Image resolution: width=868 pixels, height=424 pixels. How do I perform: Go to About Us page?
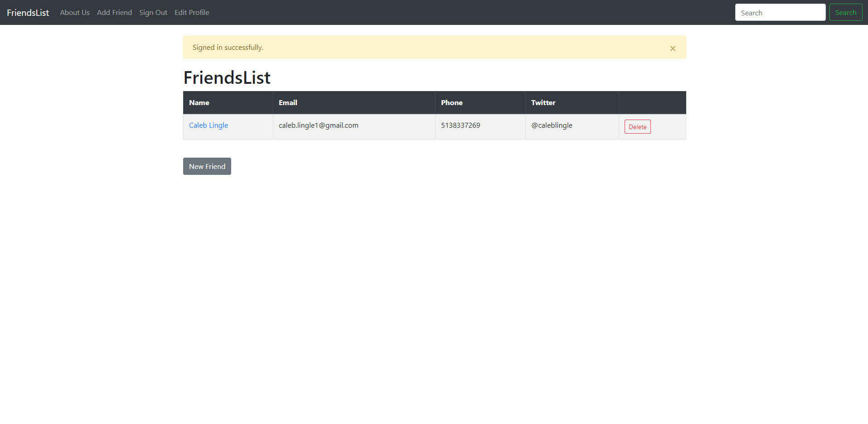tap(75, 13)
